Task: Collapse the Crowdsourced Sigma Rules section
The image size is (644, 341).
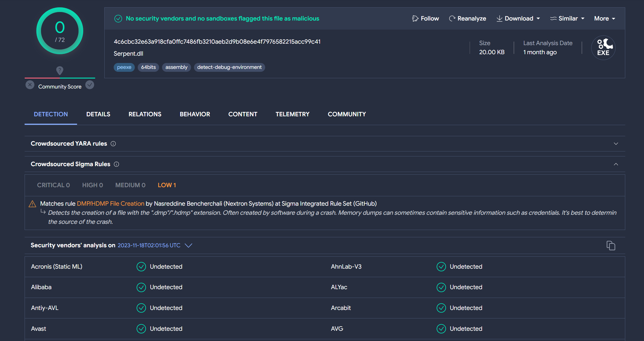Action: (x=616, y=164)
